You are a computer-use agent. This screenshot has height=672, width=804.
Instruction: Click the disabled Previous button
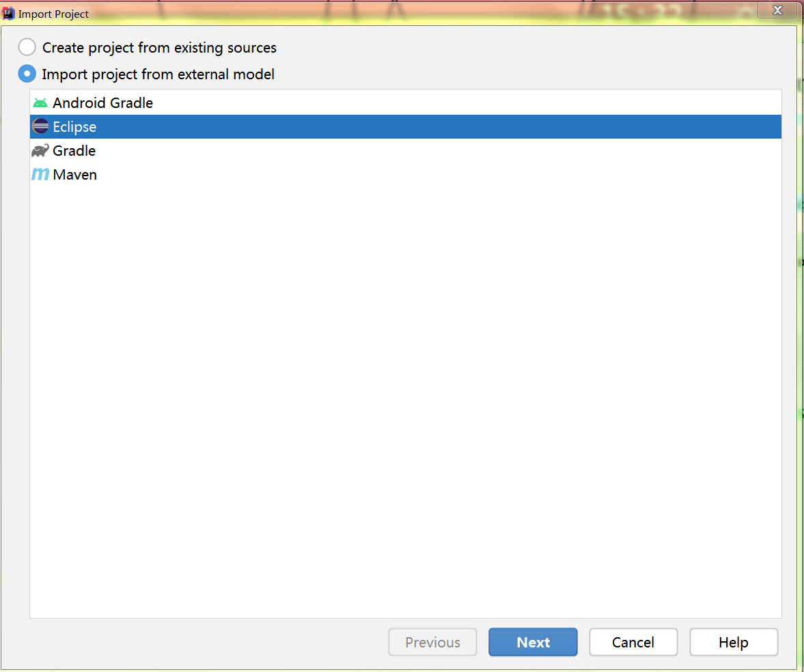432,642
